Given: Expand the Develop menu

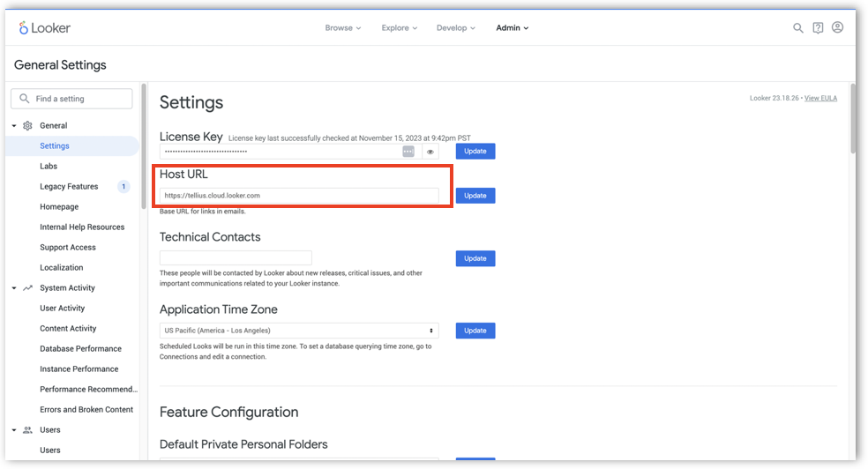Looking at the screenshot, I should point(455,28).
